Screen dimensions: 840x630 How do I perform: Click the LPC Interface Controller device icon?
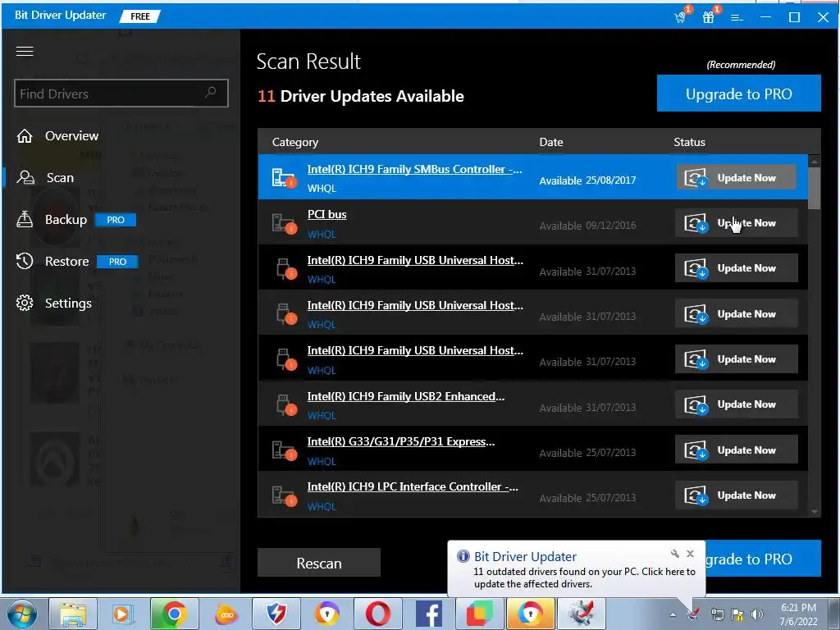point(283,496)
